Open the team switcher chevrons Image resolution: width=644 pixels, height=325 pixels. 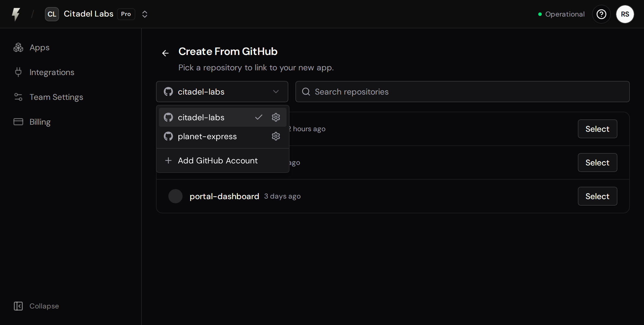click(145, 14)
